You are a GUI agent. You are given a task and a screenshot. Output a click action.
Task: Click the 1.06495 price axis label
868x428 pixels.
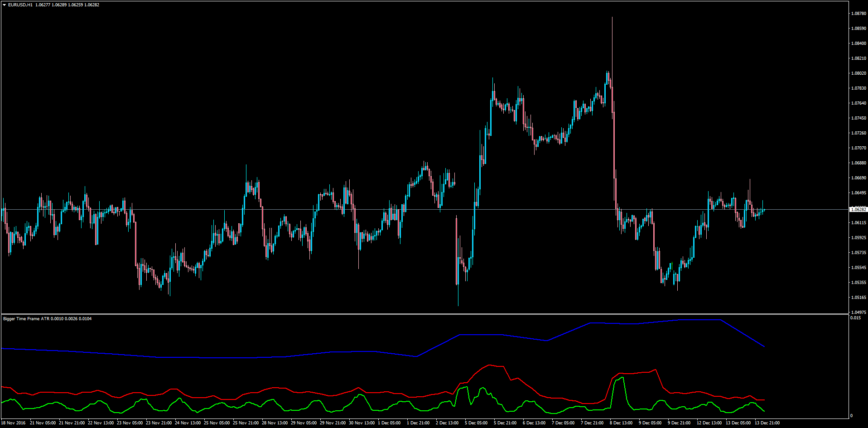[x=858, y=193]
